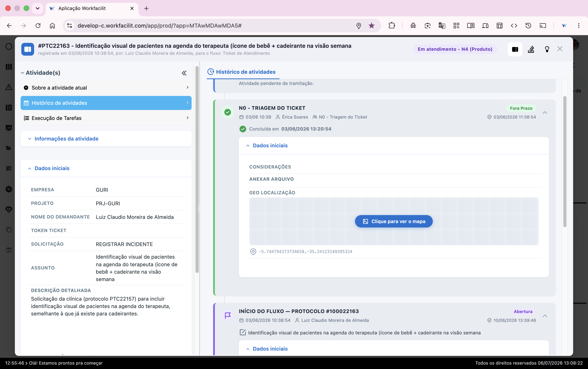Open the warning triangle icon in sidebar

click(9, 87)
